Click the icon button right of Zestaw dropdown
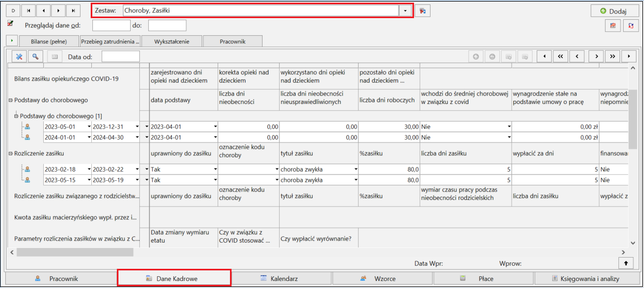 423,11
